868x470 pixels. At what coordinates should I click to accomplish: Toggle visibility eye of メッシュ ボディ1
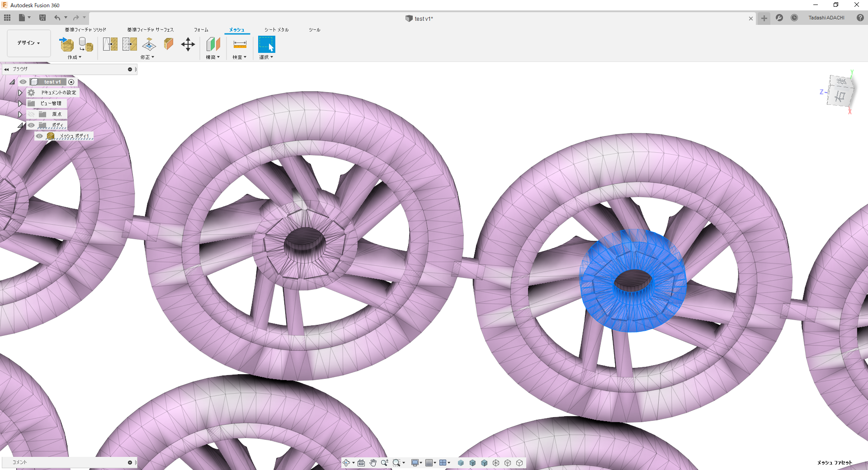40,136
